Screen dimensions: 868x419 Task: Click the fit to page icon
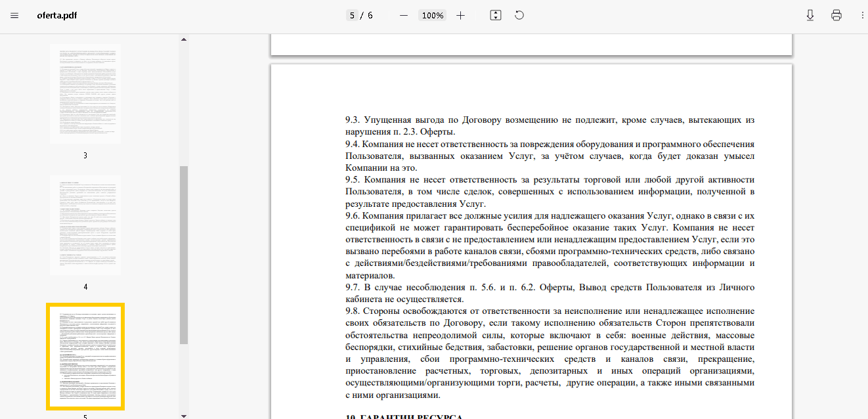[x=496, y=15]
